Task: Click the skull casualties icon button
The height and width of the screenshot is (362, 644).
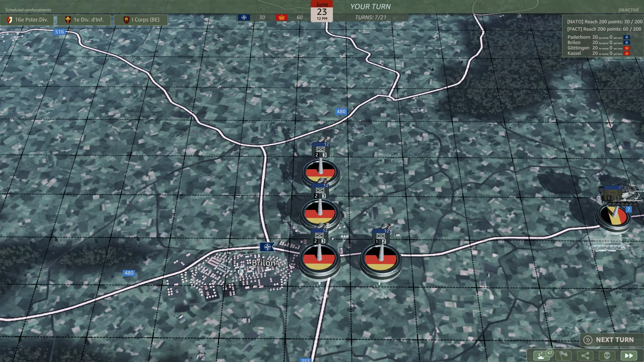Action: (607, 355)
